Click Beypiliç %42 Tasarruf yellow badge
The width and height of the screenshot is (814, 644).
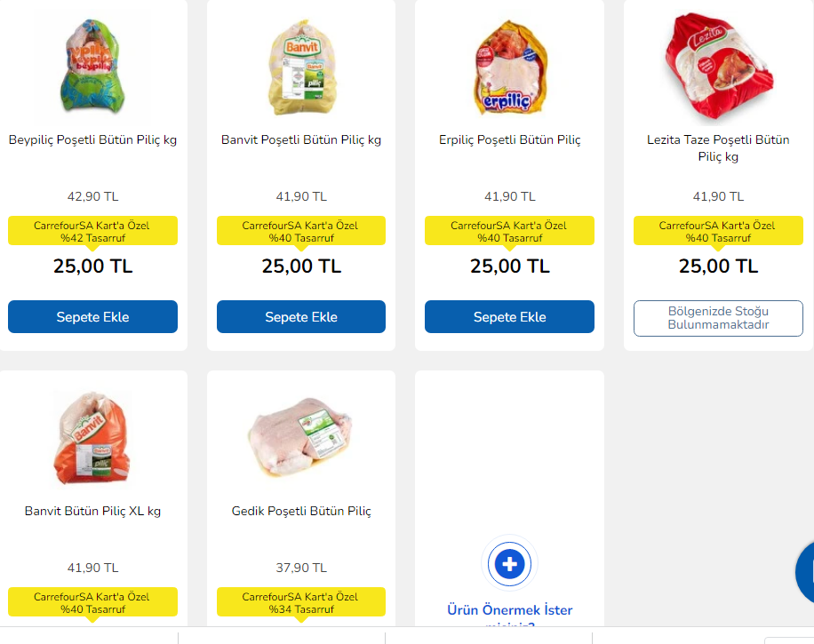92,231
